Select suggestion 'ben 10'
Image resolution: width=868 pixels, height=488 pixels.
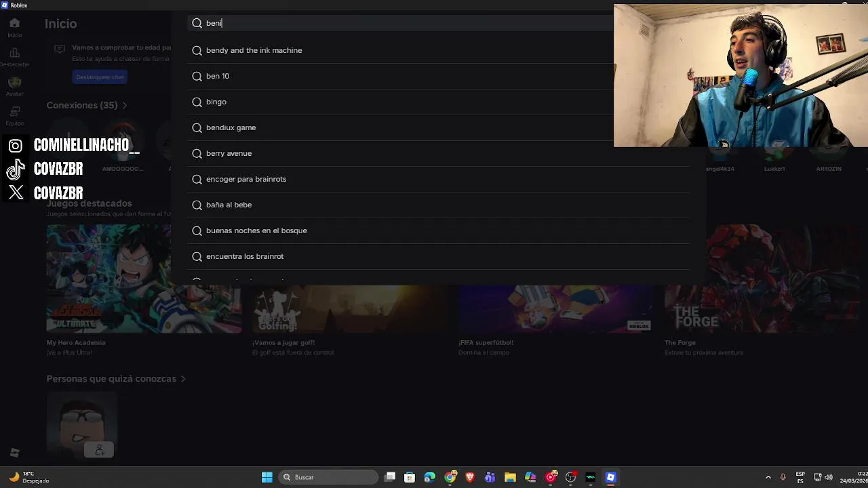439,76
